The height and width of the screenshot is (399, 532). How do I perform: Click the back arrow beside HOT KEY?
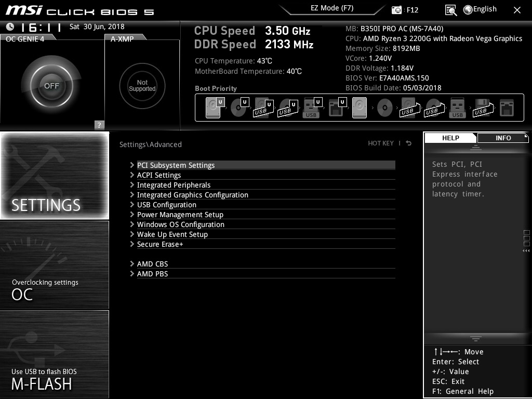coord(409,143)
